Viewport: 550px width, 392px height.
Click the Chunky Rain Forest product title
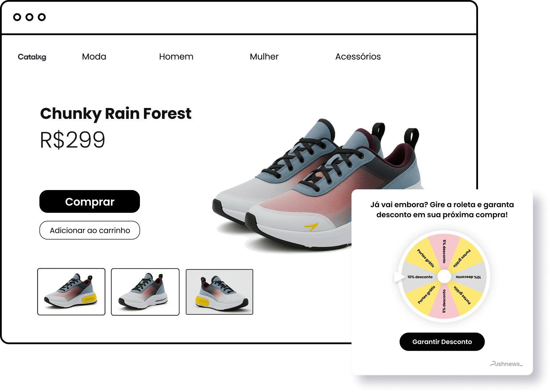click(x=116, y=114)
